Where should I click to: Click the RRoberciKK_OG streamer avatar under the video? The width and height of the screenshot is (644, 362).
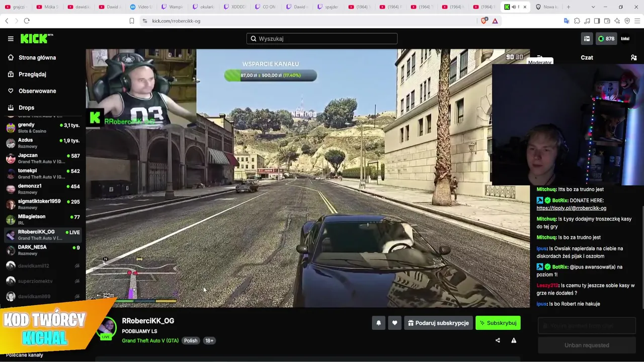point(106,328)
